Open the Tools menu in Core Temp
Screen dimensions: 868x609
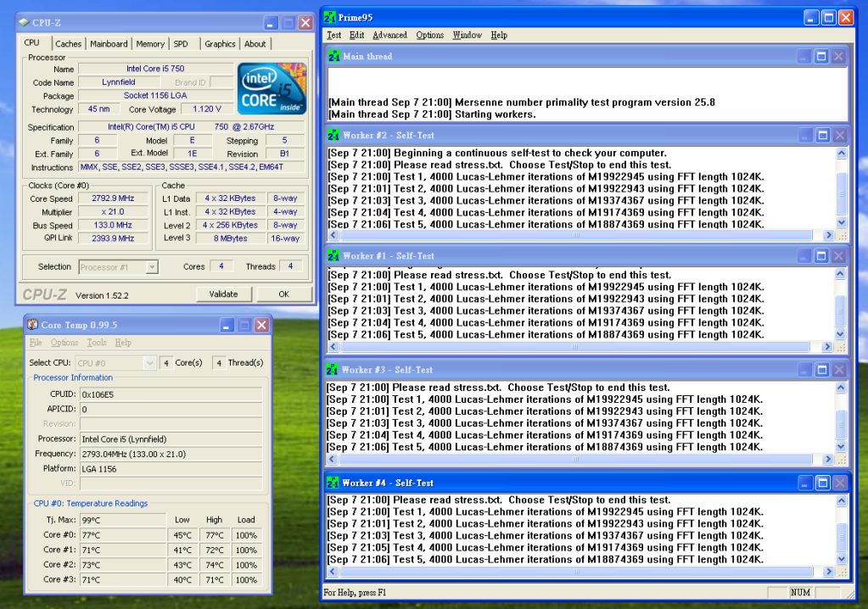tap(97, 343)
